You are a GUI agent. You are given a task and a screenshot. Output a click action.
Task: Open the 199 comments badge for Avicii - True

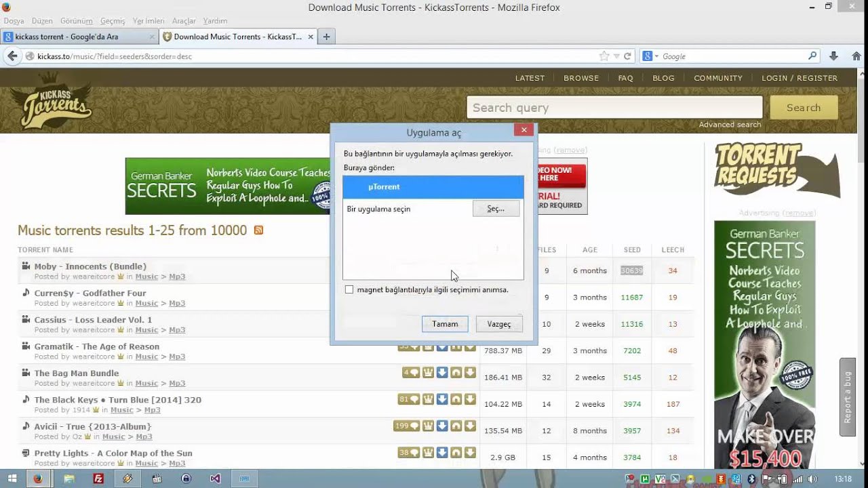407,426
